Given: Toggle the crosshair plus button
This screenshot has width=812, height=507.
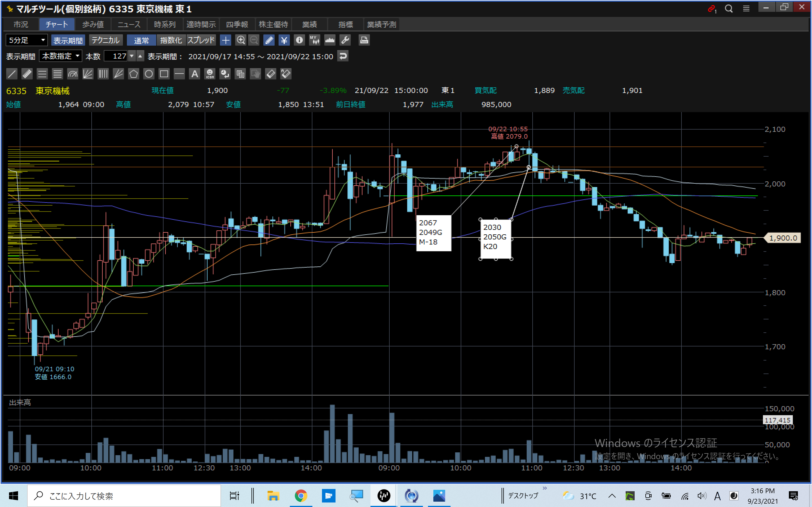Looking at the screenshot, I should (226, 40).
